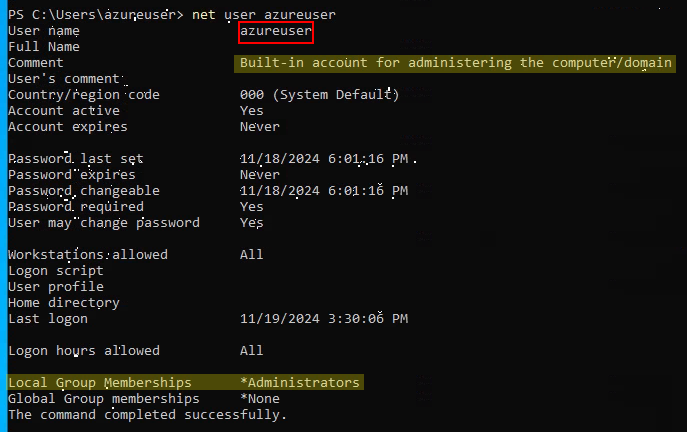Click the User may change password label
Image resolution: width=687 pixels, height=432 pixels.
pyautogui.click(x=104, y=223)
